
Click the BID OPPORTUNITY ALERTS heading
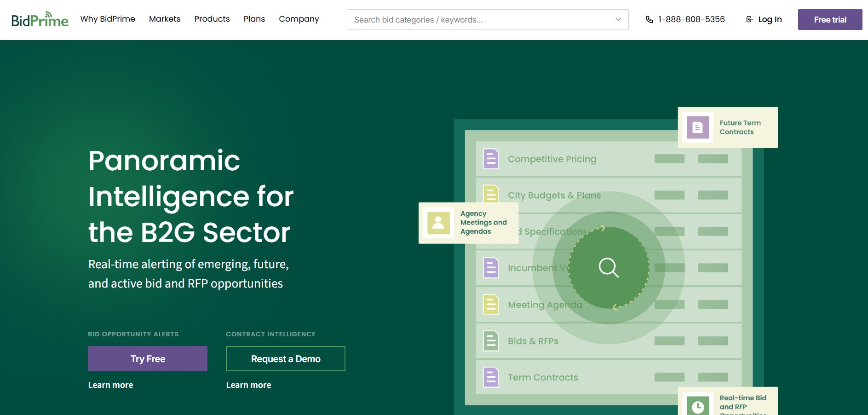click(x=133, y=334)
